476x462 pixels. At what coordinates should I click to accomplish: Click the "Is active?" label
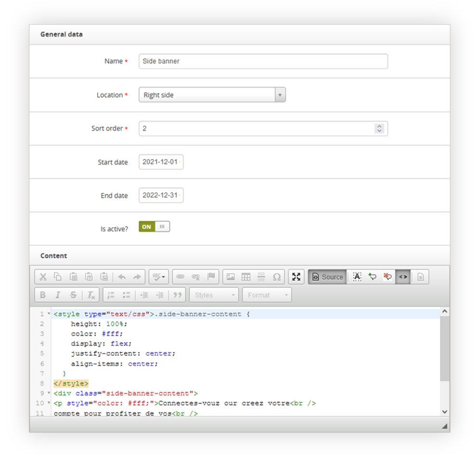(114, 229)
